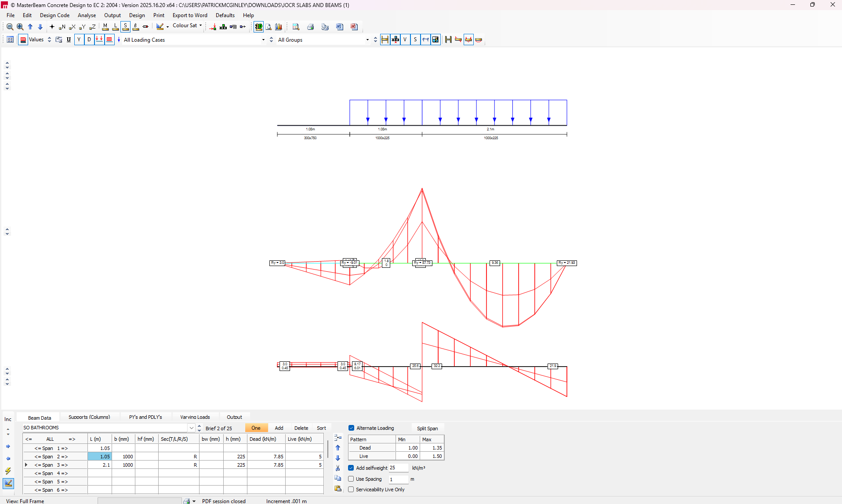Select the Span 3 L (m) cell 2.1

pos(100,465)
